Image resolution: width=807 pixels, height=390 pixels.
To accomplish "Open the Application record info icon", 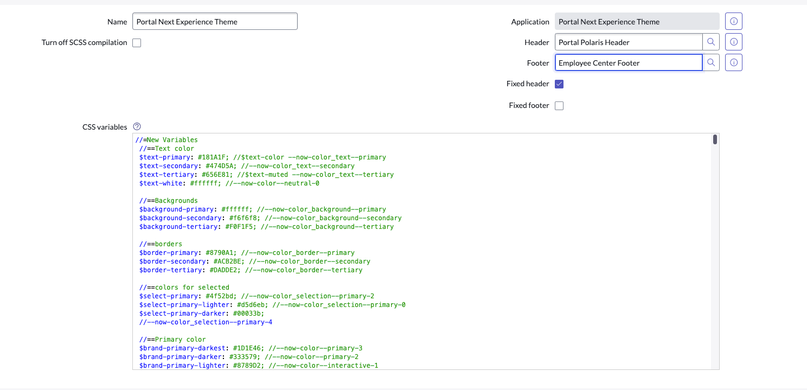I will pos(734,22).
